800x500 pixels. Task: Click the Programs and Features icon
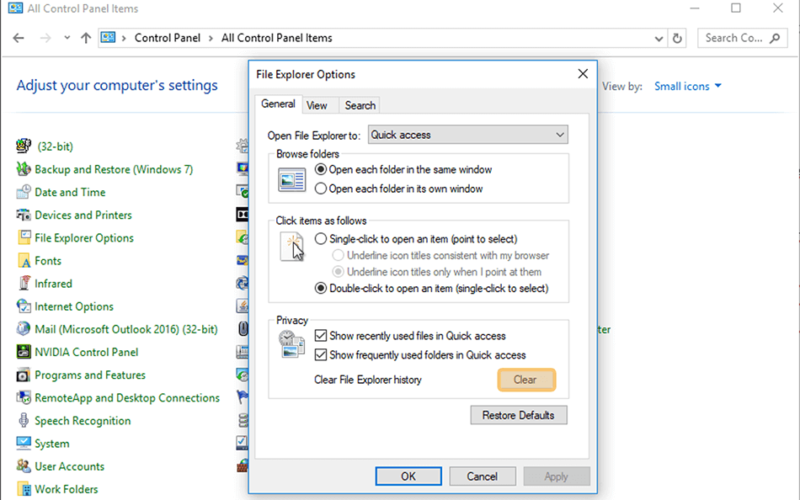click(x=23, y=375)
